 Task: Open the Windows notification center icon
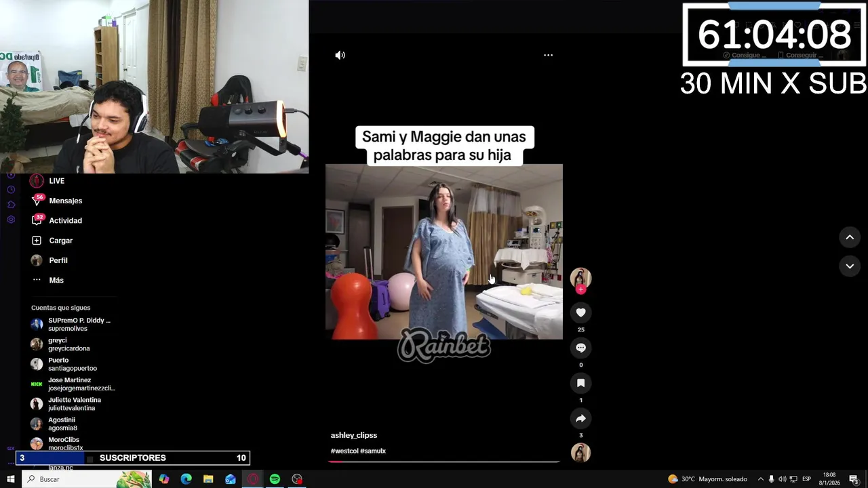click(854, 479)
